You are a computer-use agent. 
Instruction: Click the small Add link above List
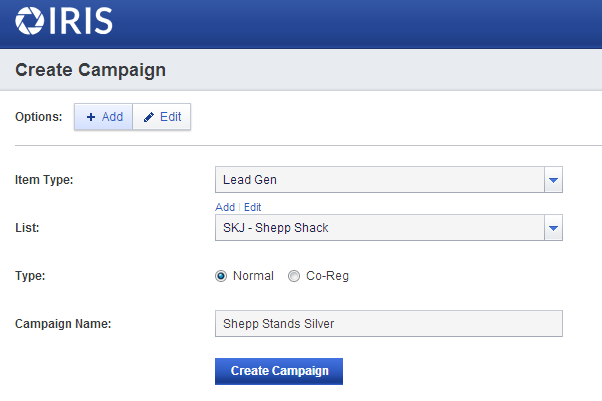[225, 207]
